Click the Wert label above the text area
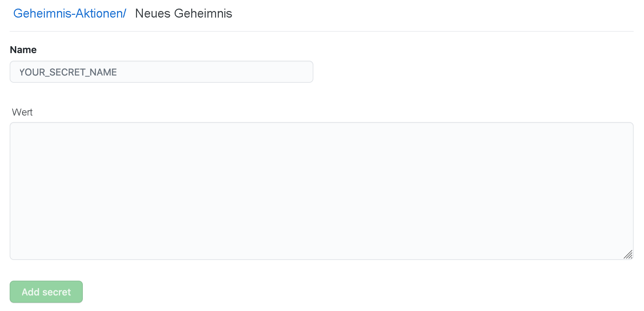The width and height of the screenshot is (644, 311). pyautogui.click(x=22, y=112)
